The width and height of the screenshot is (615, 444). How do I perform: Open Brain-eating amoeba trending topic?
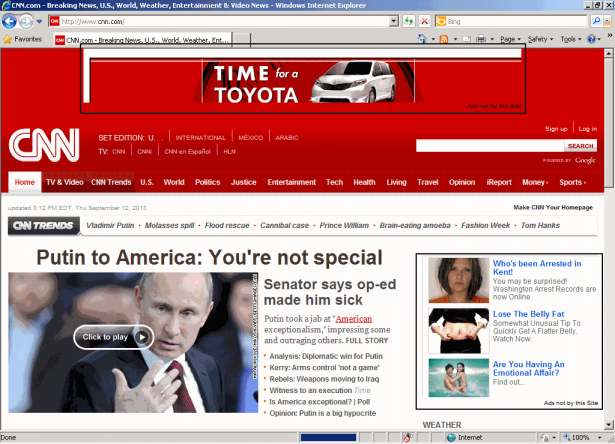(x=415, y=225)
